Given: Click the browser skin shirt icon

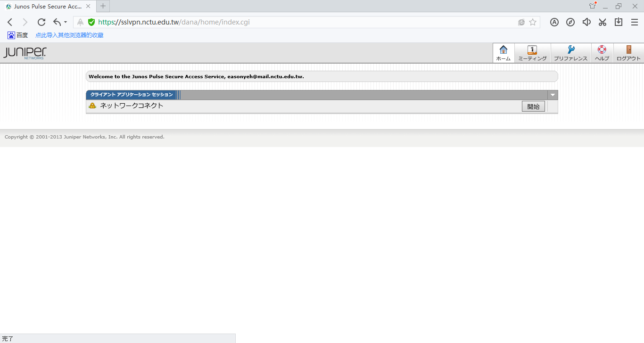Looking at the screenshot, I should pos(593,6).
